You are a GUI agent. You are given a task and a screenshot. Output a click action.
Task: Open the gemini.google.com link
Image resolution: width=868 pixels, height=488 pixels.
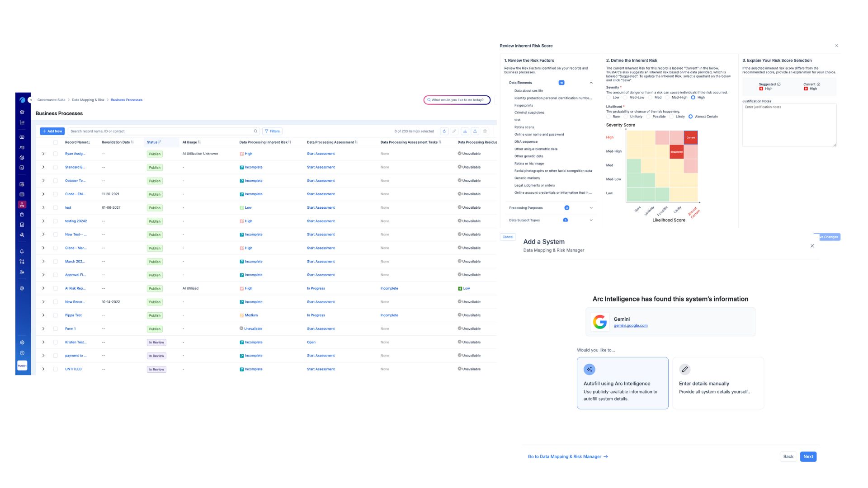point(630,325)
